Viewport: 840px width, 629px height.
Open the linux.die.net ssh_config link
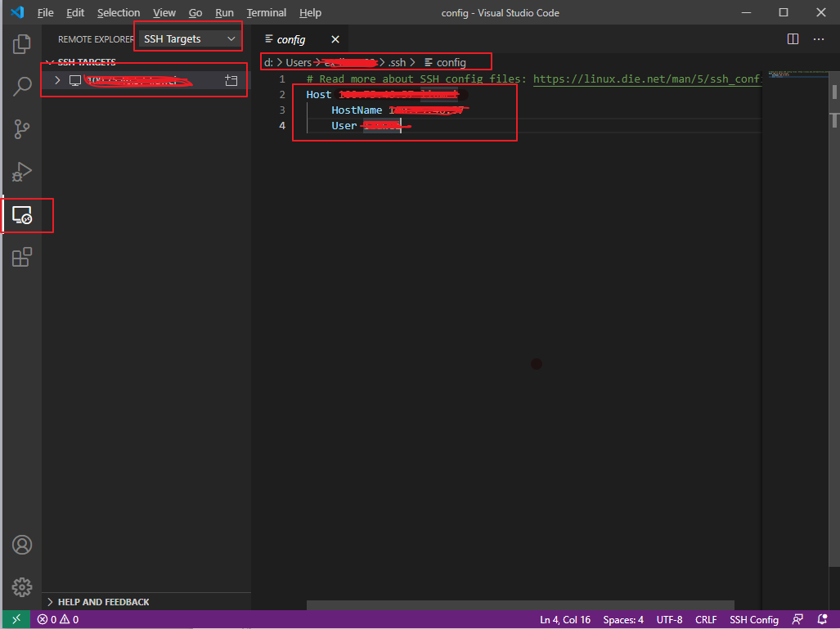tap(647, 79)
